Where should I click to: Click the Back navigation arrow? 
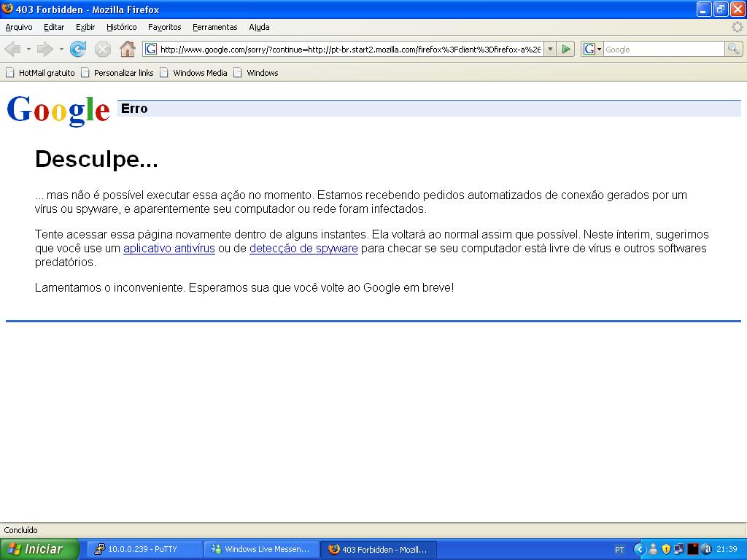tap(12, 49)
